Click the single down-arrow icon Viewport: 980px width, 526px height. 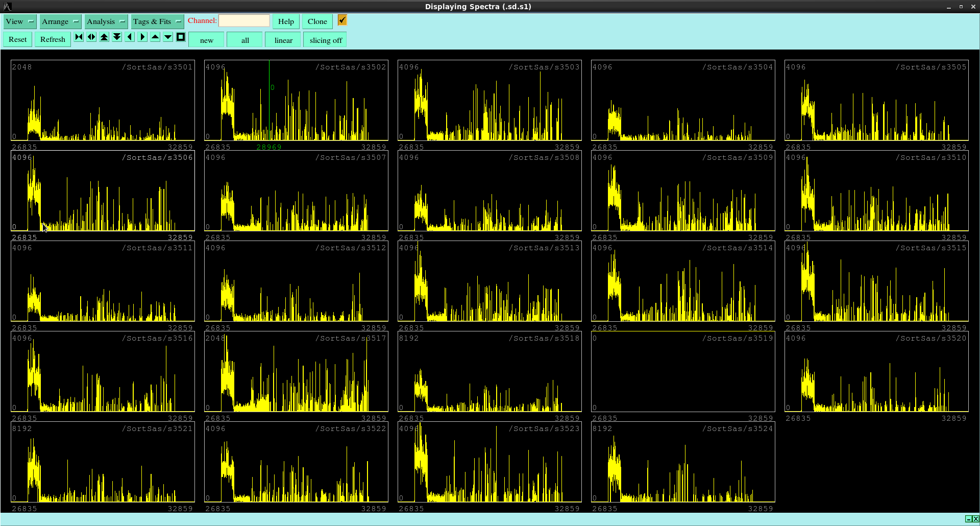(168, 37)
